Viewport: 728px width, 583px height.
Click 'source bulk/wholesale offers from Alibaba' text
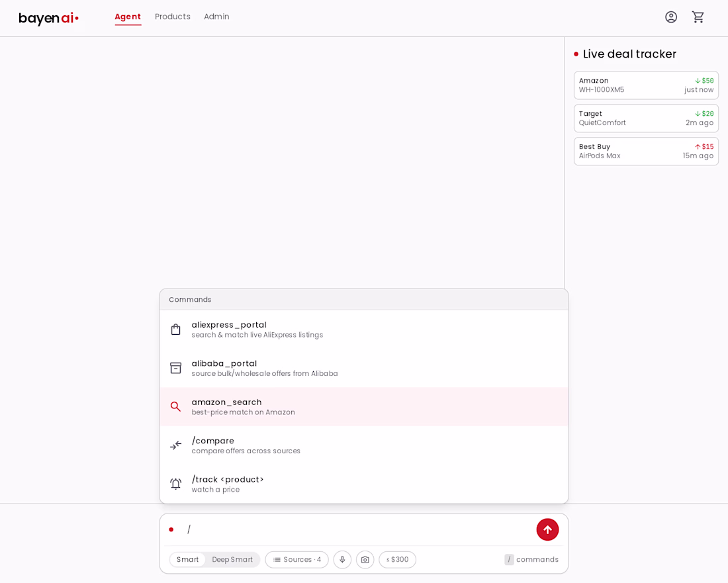(x=265, y=374)
